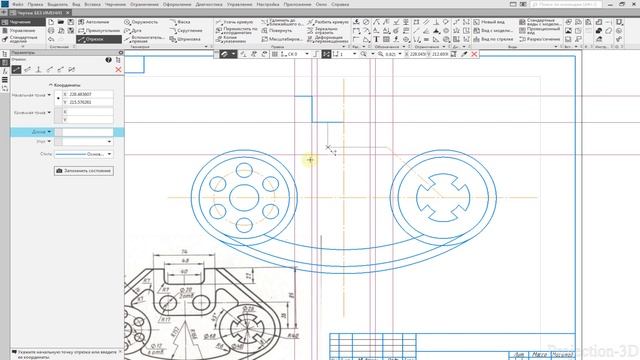Select the Автолиния tool
The image size is (640, 360).
94,22
